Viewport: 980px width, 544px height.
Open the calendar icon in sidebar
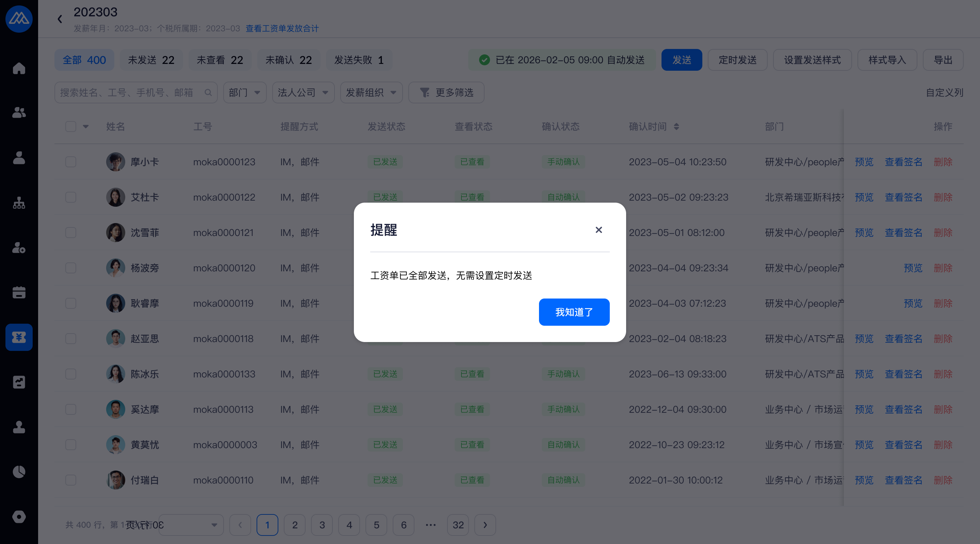[19, 292]
